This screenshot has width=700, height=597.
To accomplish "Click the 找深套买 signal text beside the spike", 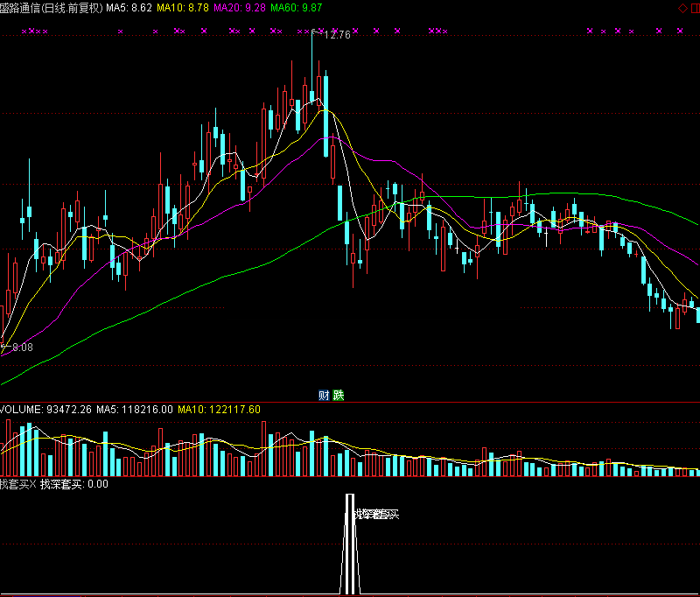I will 378,514.
